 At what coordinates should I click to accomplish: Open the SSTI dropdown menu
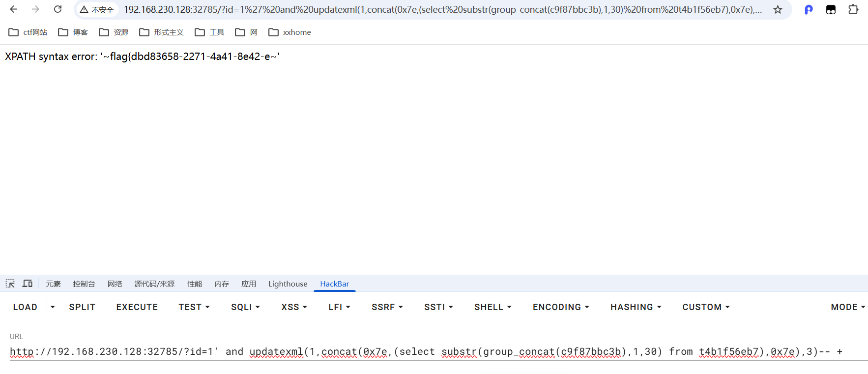pos(439,307)
